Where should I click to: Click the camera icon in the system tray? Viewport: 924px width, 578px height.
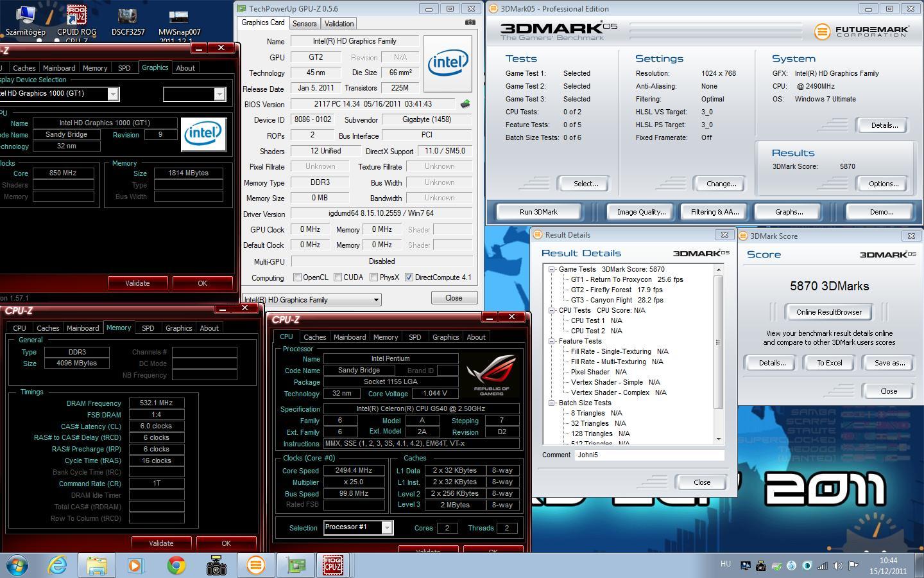(x=760, y=566)
